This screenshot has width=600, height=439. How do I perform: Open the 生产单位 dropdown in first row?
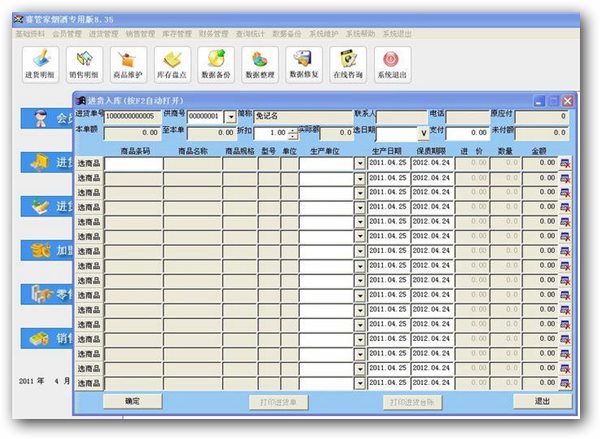(360, 164)
